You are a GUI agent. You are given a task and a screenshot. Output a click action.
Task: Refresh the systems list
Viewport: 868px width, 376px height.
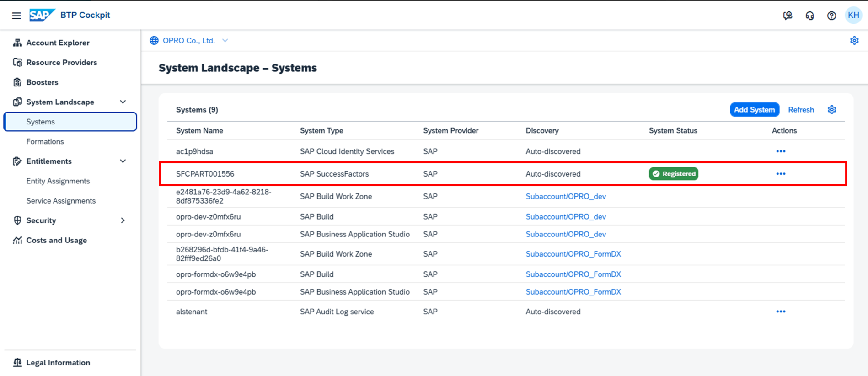[x=801, y=110]
